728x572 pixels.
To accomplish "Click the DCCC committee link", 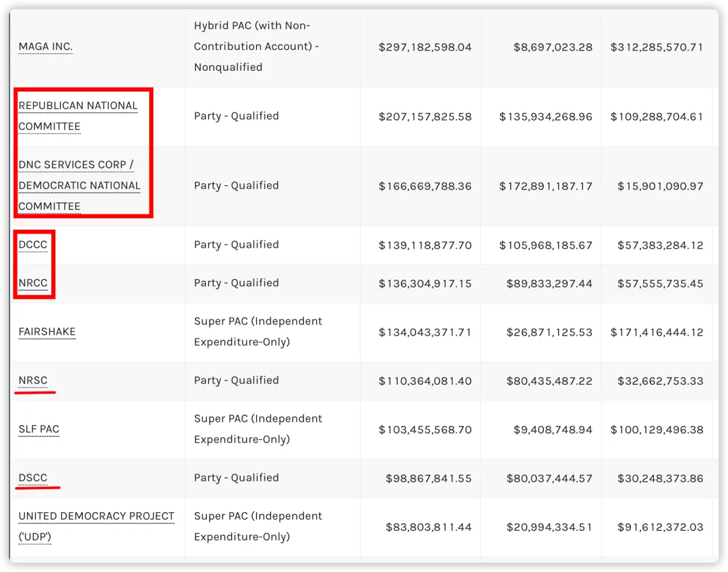I will (33, 245).
